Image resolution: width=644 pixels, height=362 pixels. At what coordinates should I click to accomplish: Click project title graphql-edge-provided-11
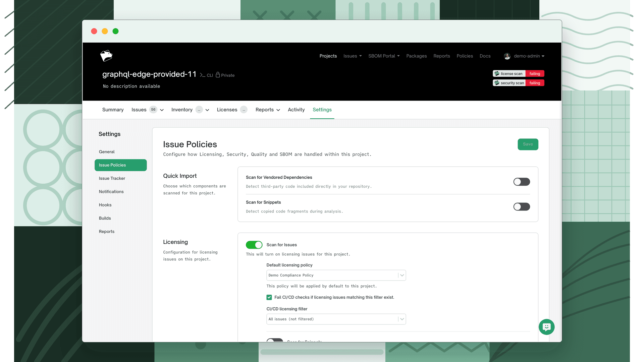149,74
